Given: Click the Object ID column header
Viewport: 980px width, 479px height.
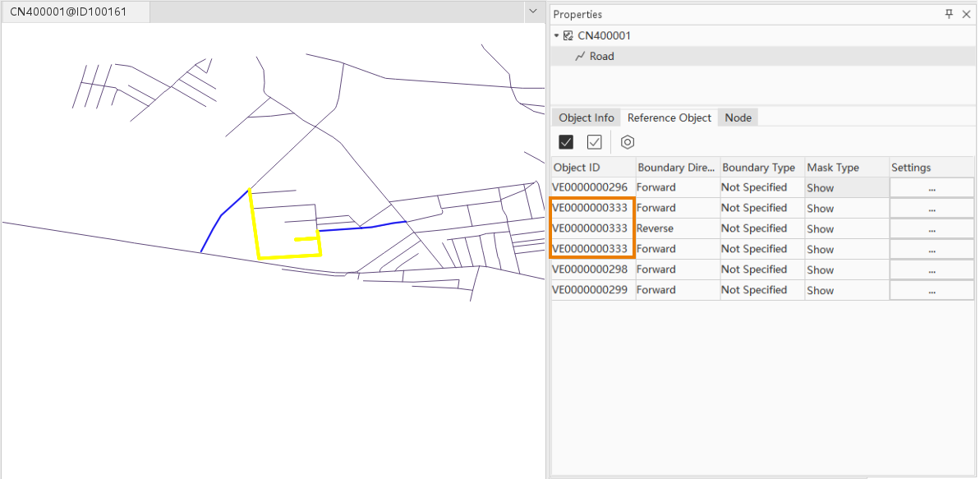Looking at the screenshot, I should [x=592, y=168].
